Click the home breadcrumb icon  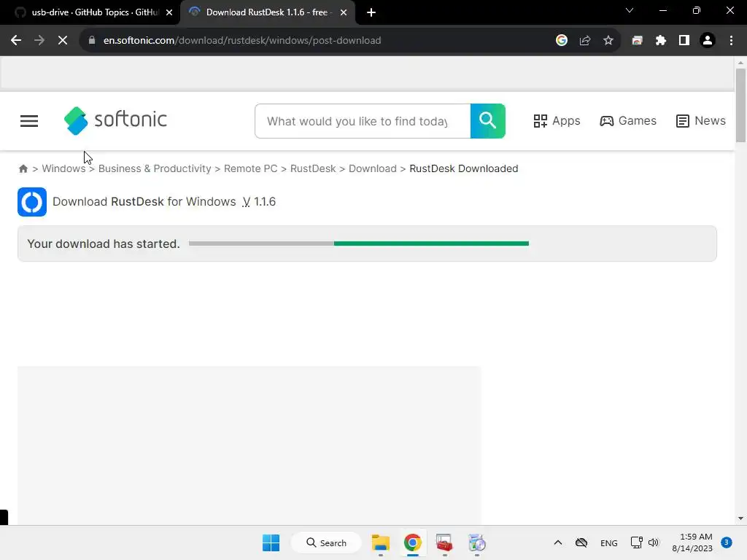23,168
